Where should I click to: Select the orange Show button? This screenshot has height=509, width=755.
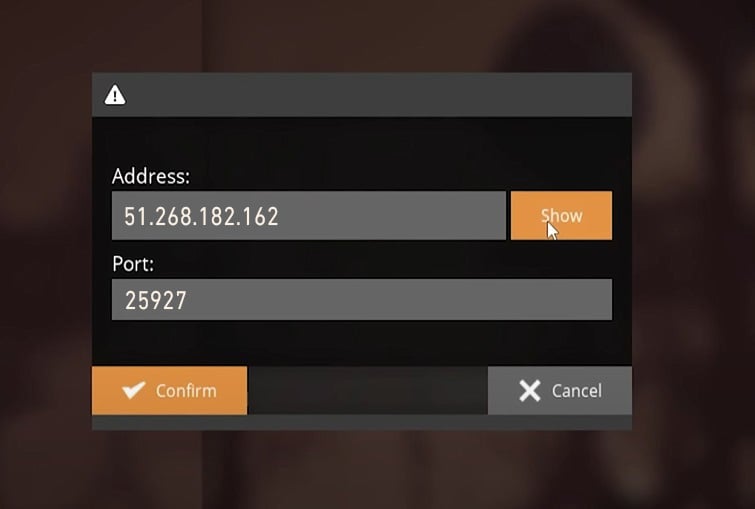point(561,215)
